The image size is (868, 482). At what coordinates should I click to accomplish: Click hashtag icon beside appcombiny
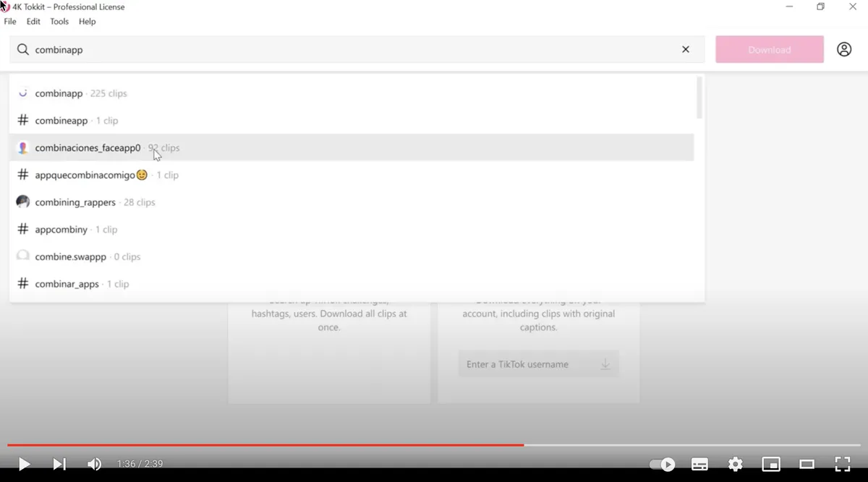pos(22,230)
